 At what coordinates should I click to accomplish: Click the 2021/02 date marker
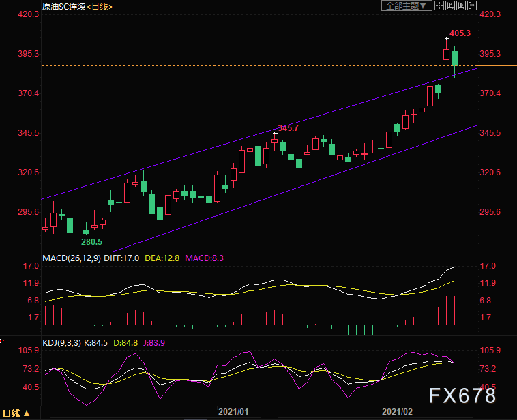pyautogui.click(x=397, y=412)
